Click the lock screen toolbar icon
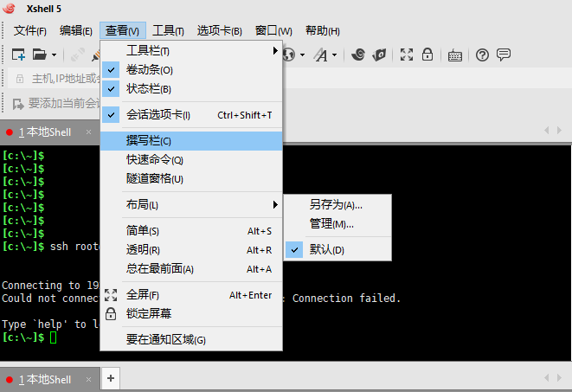Viewport: 572px width, 392px height. pos(427,55)
